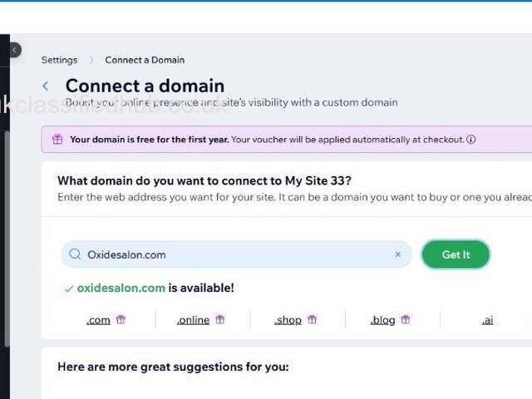Viewport: 532px width, 399px height.
Task: Click the search magnifier icon in domain field
Action: (x=76, y=254)
